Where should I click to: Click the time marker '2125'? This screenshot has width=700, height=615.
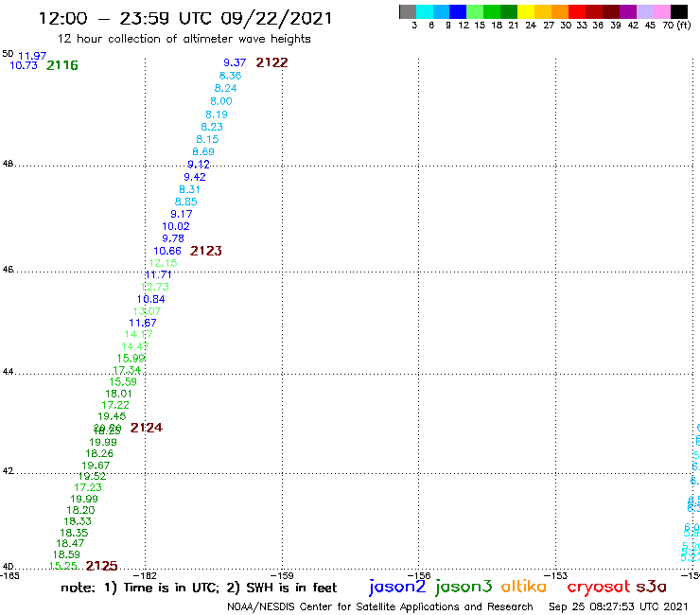click(102, 566)
